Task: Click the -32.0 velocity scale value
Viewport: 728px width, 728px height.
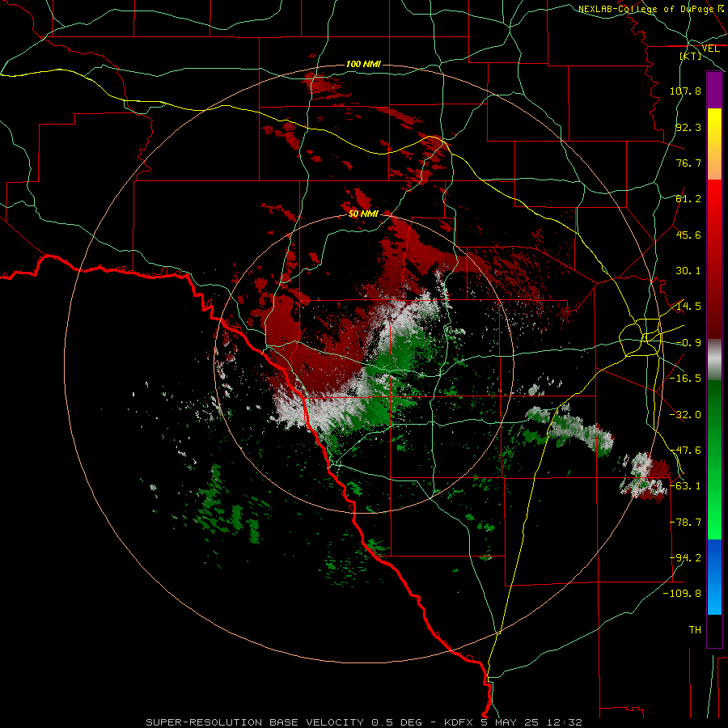Action: 685,415
